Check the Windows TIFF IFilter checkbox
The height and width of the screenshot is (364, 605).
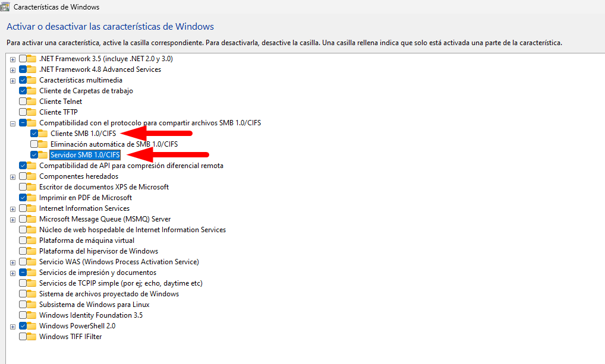click(23, 337)
